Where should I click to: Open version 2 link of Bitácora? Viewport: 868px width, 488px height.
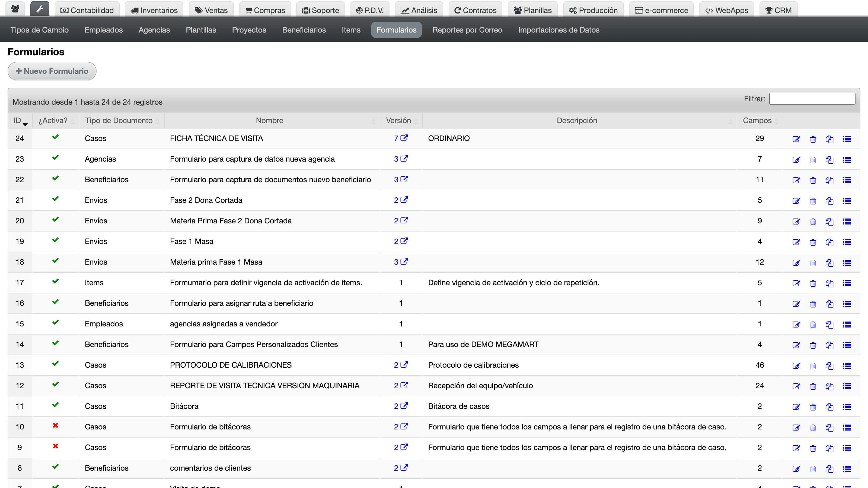[401, 406]
